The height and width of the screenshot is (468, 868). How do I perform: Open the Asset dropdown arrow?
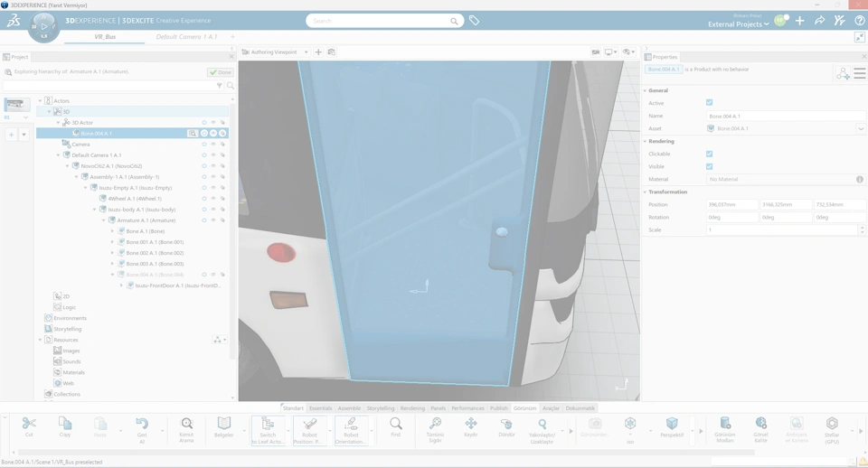coord(861,128)
